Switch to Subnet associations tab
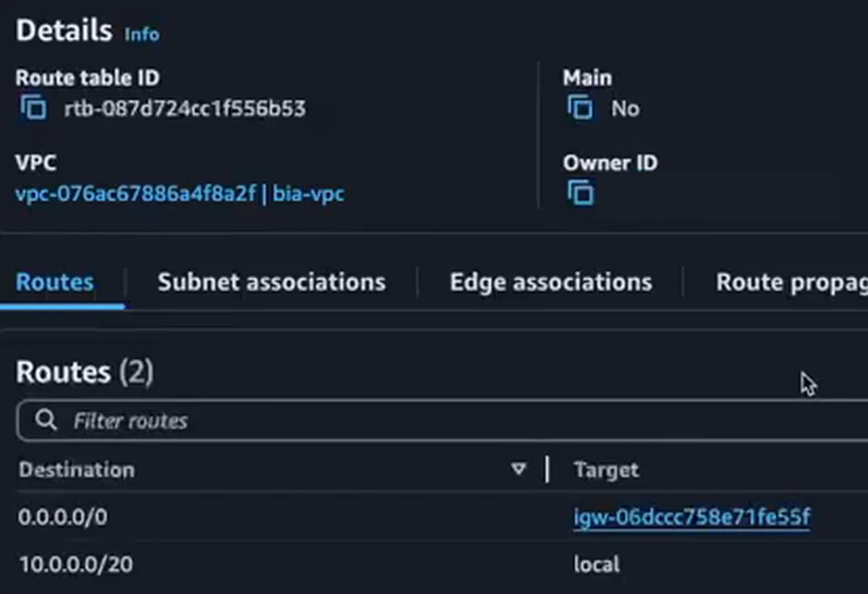868x594 pixels. click(x=271, y=281)
